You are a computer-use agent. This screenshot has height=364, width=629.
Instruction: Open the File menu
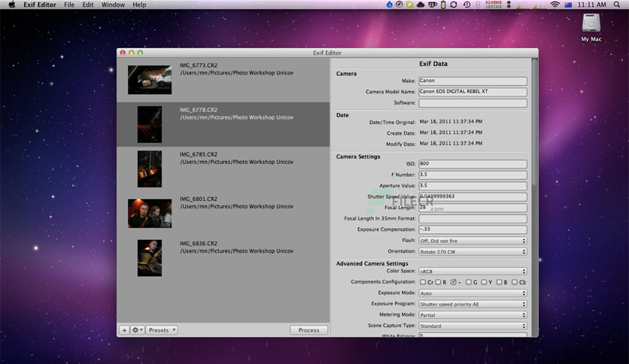click(69, 5)
